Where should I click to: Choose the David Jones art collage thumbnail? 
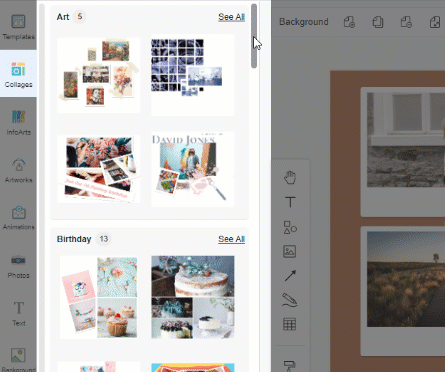[x=193, y=169]
